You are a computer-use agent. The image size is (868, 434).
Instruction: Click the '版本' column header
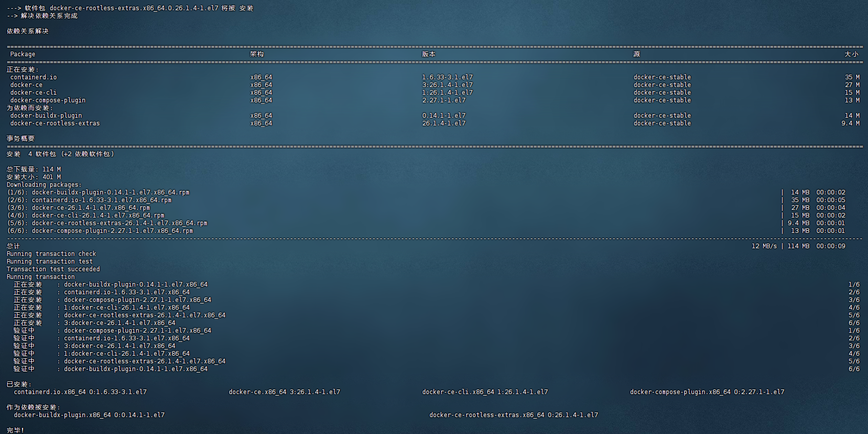pyautogui.click(x=429, y=54)
